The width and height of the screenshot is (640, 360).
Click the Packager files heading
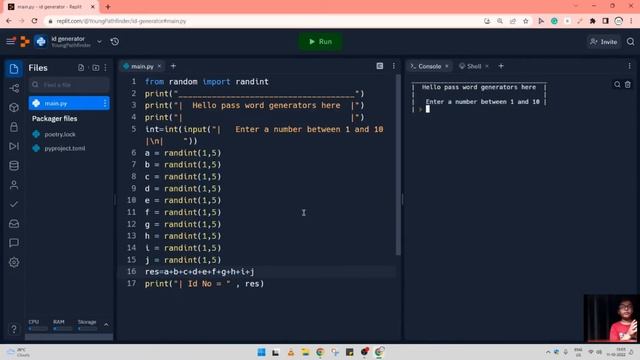point(55,119)
